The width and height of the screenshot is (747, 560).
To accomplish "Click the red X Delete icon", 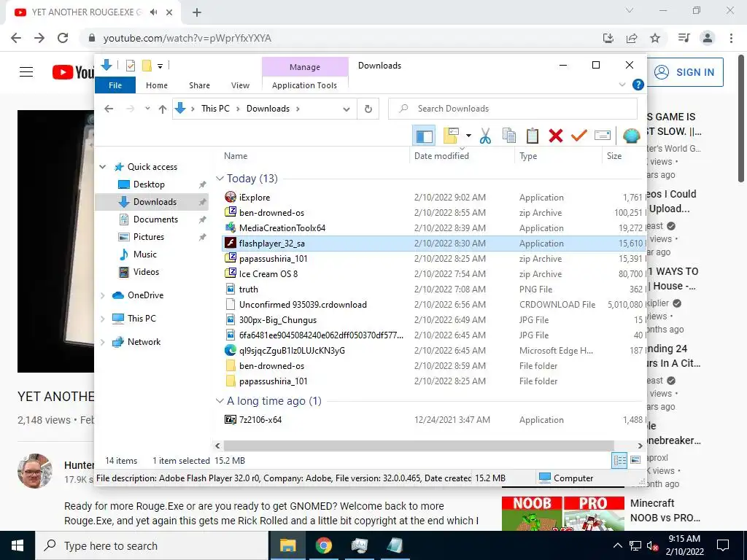I will (555, 136).
